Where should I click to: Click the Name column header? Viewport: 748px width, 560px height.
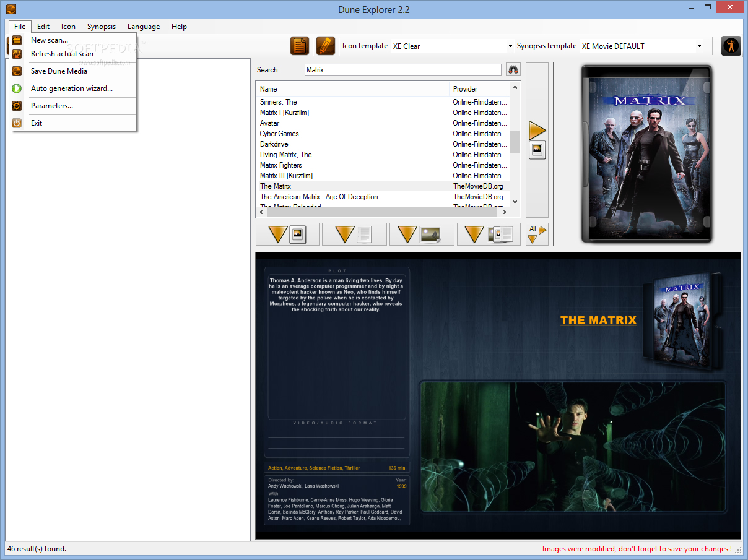[x=352, y=89]
